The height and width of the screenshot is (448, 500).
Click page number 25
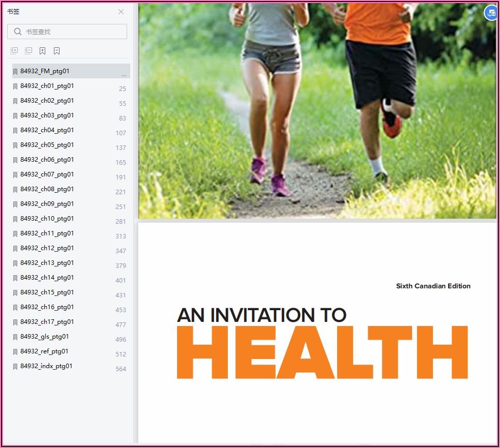pyautogui.click(x=123, y=89)
